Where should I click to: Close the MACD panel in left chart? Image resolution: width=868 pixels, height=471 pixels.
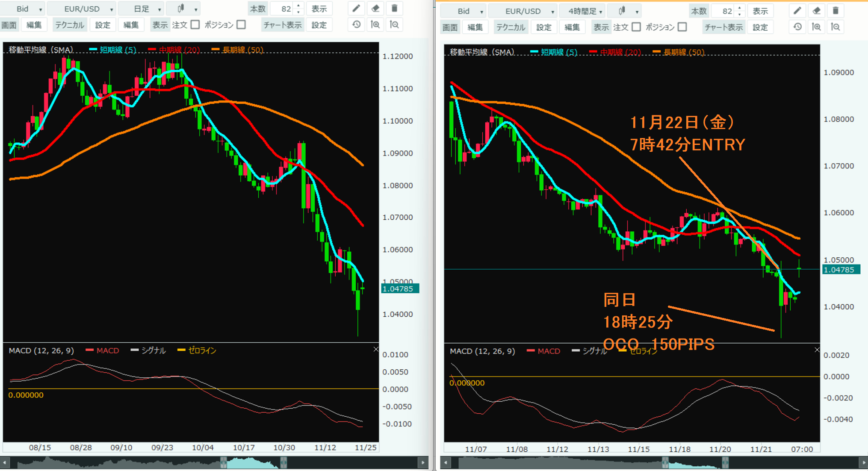(375, 349)
